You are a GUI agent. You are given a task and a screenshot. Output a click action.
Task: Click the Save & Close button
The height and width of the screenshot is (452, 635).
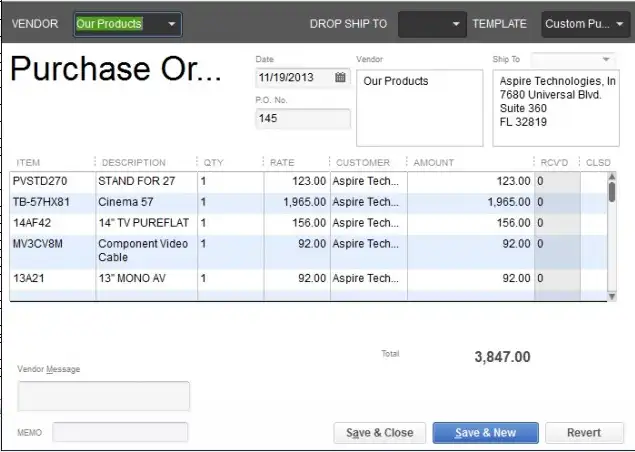[x=379, y=433]
